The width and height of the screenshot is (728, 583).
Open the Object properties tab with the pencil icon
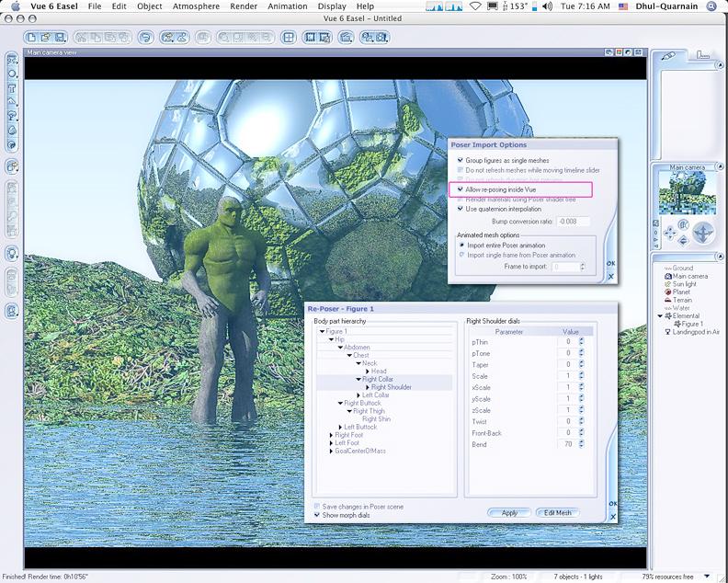pyautogui.click(x=668, y=56)
